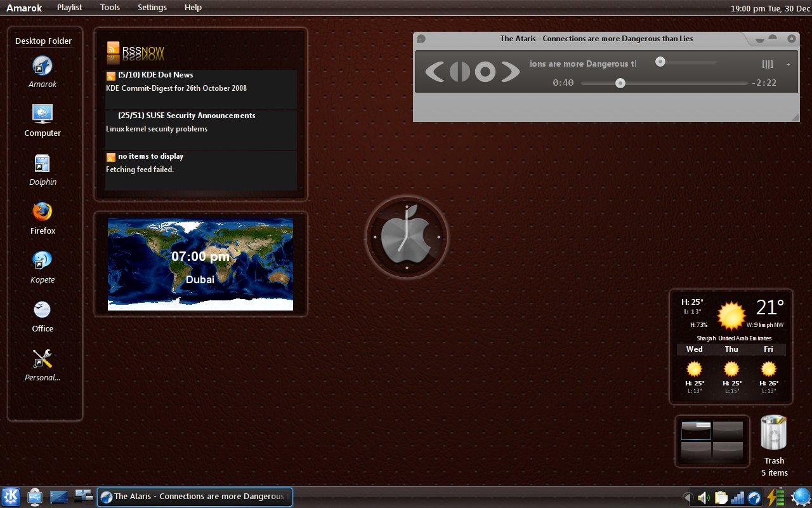Toggle the playlist button in Amarok player
The height and width of the screenshot is (508, 812).
coord(768,64)
